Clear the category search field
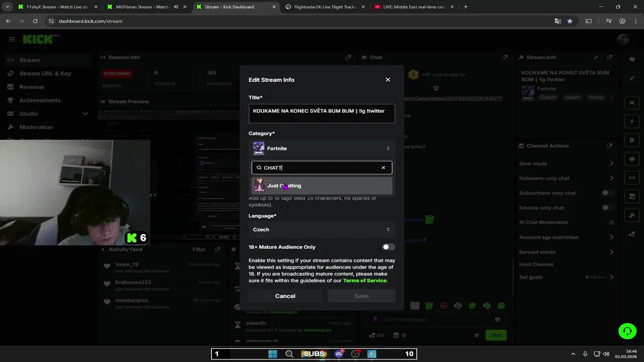 383,168
